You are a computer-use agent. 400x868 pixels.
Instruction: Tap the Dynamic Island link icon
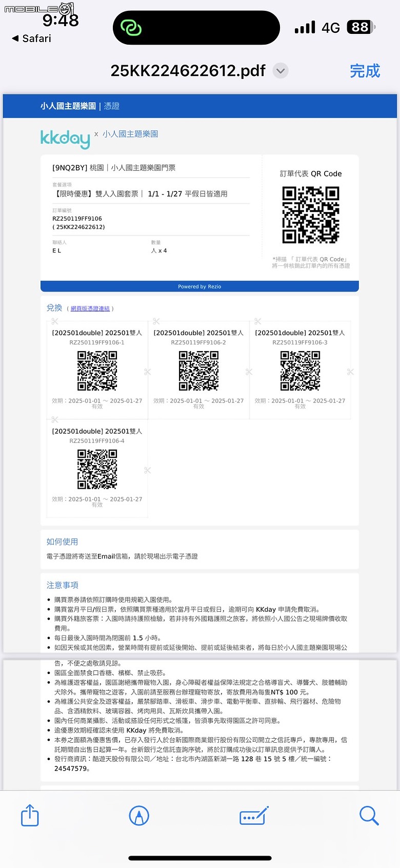[131, 27]
